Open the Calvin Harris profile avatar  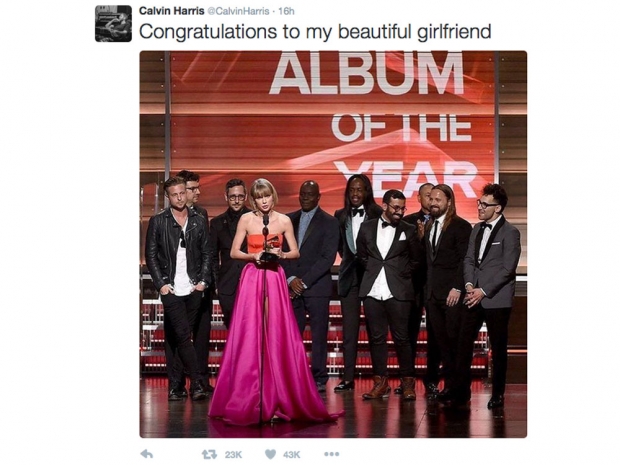click(113, 23)
